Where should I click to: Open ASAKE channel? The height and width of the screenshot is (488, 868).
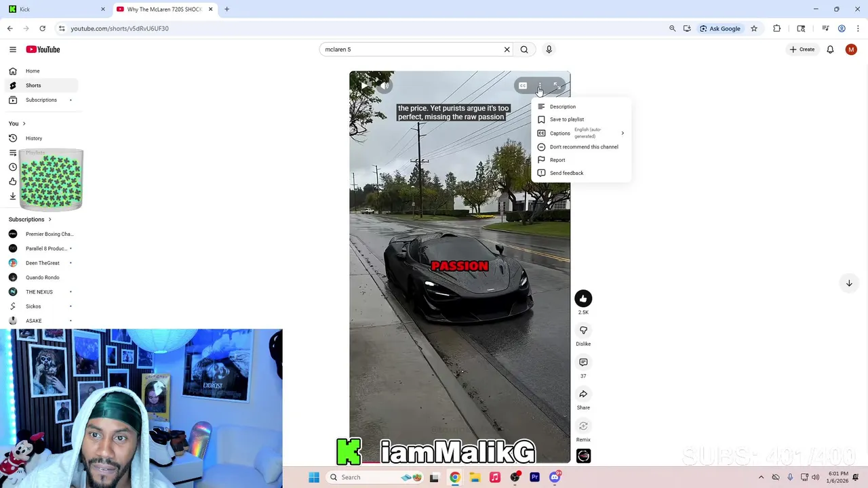(x=41, y=321)
